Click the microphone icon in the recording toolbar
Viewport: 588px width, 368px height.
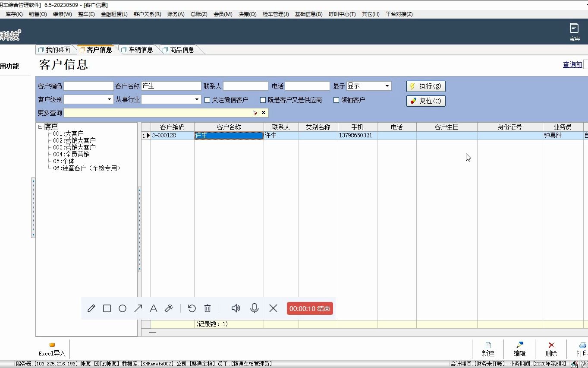[254, 308]
